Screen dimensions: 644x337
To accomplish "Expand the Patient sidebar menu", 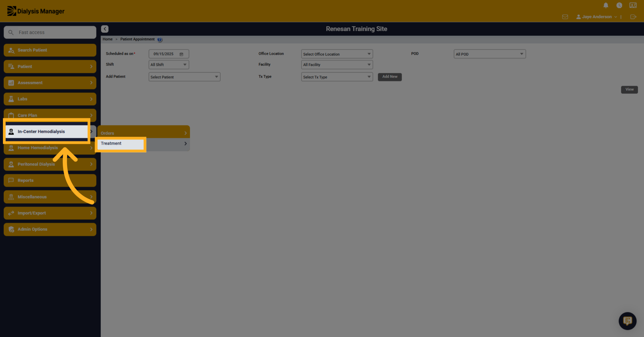I will (x=50, y=66).
